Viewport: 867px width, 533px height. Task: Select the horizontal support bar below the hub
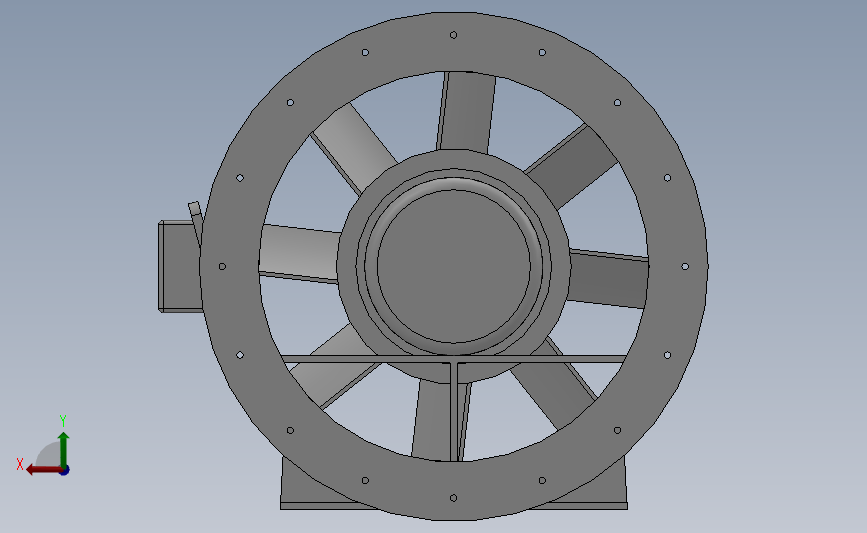(454, 359)
